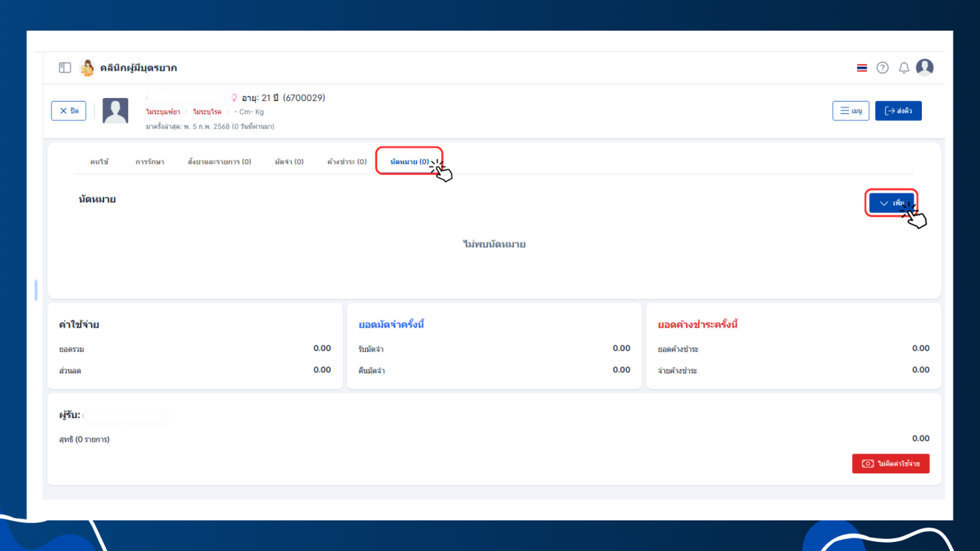Toggle the sidebar panel icon
Viewport: 980px width, 551px height.
pos(65,68)
